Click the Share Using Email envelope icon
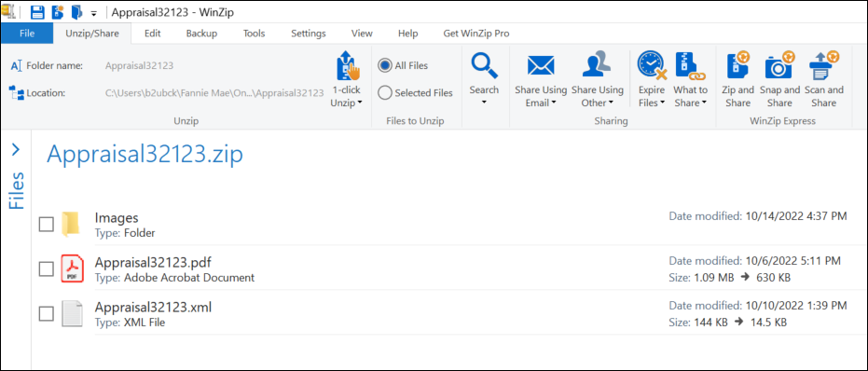 [541, 66]
